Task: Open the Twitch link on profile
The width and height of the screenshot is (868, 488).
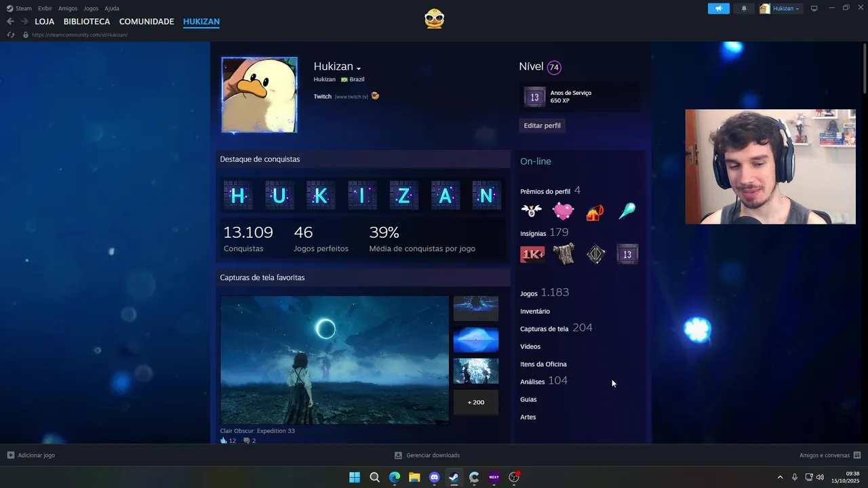Action: click(x=323, y=96)
